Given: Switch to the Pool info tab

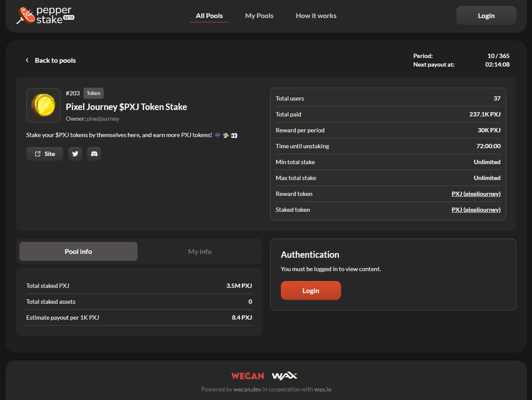Looking at the screenshot, I should [x=78, y=251].
